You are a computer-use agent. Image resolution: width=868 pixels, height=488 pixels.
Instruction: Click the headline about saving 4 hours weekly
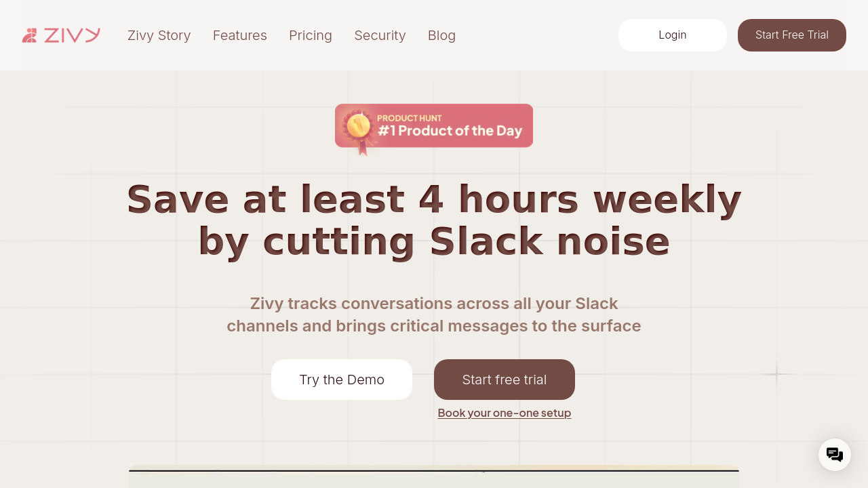tap(434, 220)
